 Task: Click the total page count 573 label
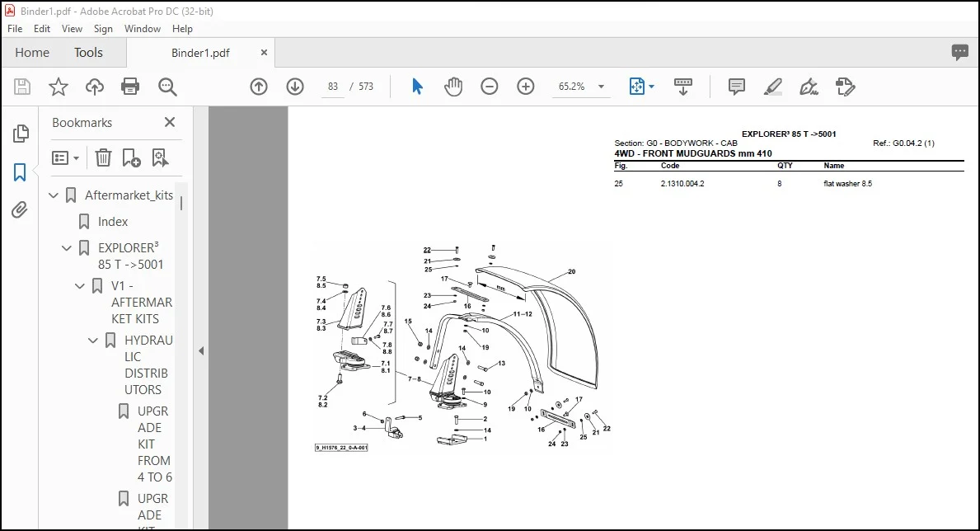click(366, 87)
